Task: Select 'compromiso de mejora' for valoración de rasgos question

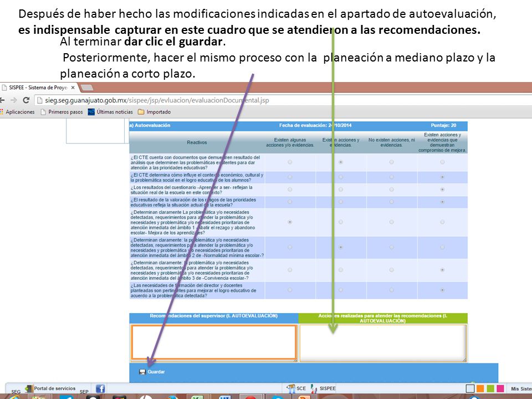Action: click(x=442, y=202)
